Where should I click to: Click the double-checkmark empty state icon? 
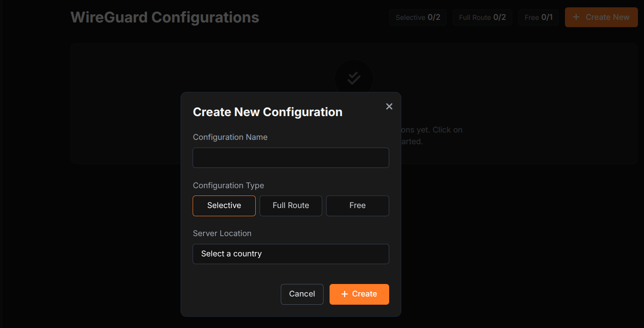coord(354,78)
